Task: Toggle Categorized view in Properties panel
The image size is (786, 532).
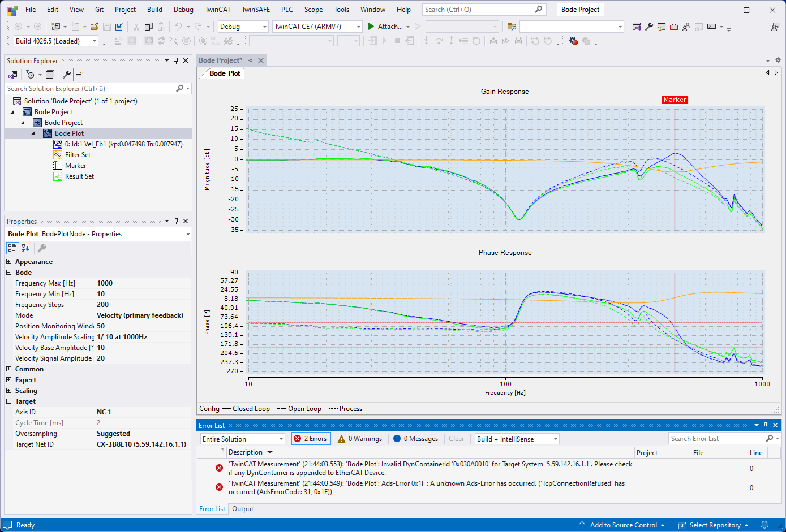Action: click(x=12, y=248)
